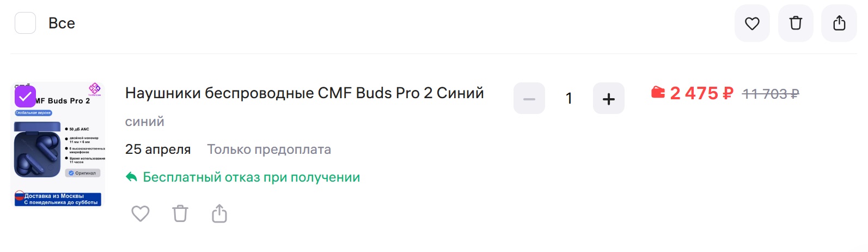868x252 pixels.
Task: Open 'Наушники беспроводные CMF Buds Pro 2 Синий' title
Action: coord(304,93)
